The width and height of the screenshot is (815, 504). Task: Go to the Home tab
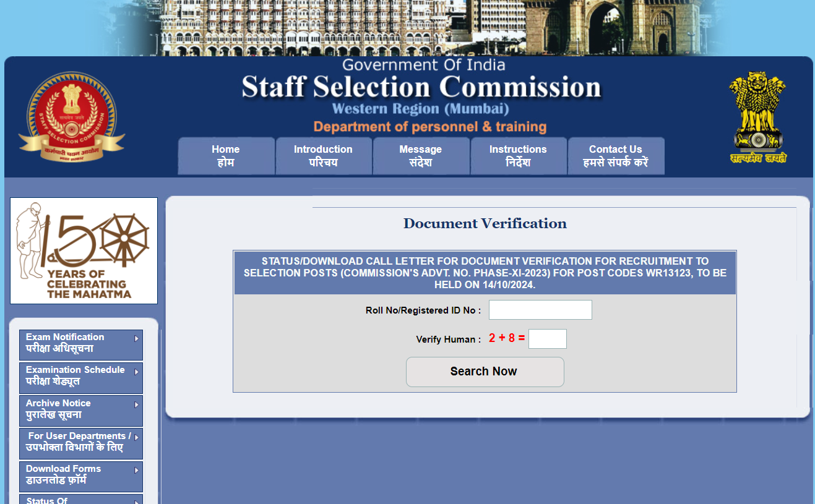click(226, 156)
